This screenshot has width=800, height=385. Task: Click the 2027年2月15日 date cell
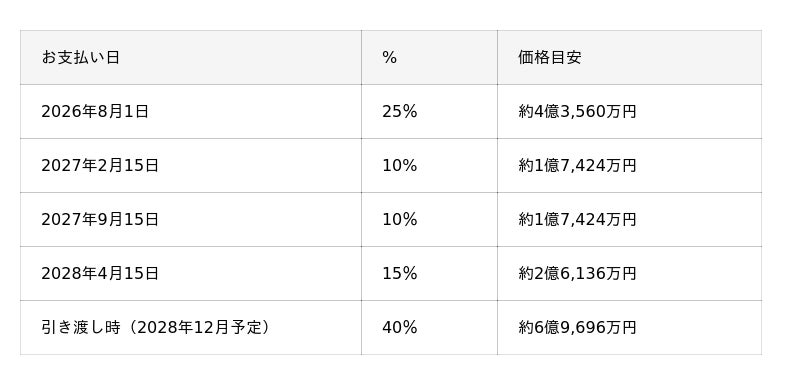[191, 166]
